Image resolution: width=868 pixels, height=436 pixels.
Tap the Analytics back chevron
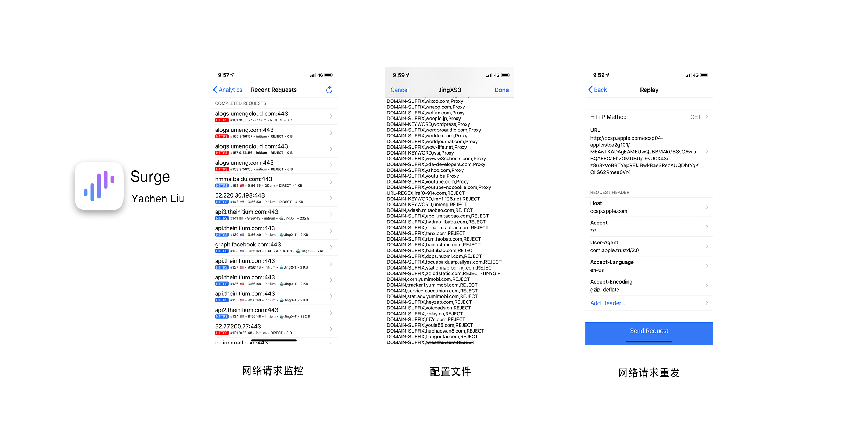[215, 90]
